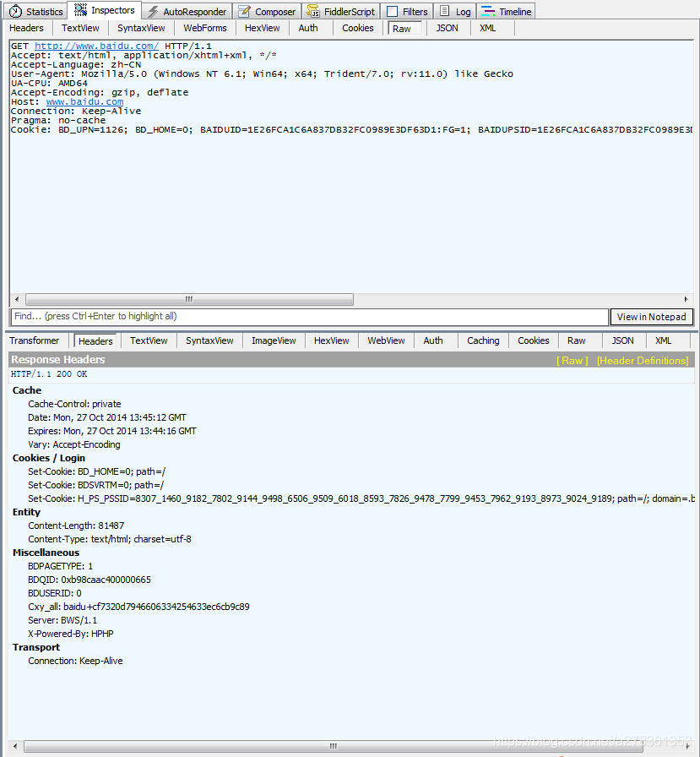Click request pane horizontal scrollbar thumb

click(x=189, y=299)
